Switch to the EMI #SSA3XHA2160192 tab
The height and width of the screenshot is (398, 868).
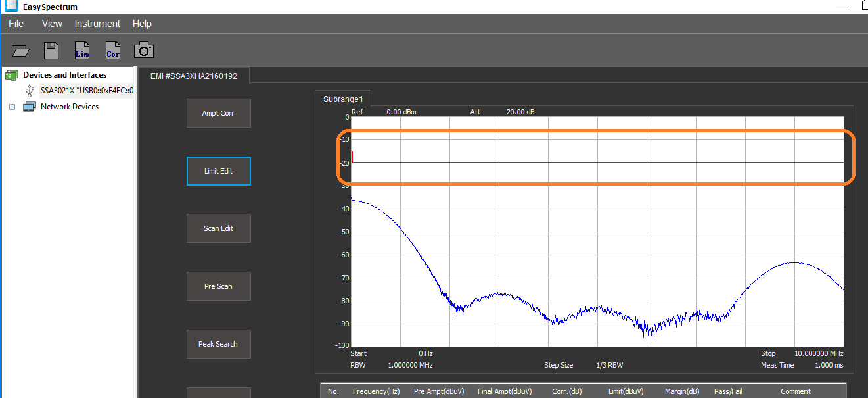click(x=194, y=76)
